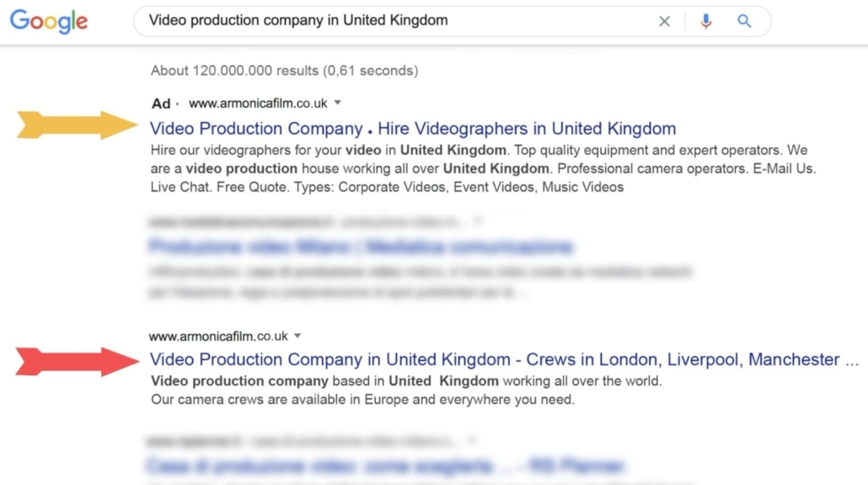Screen dimensions: 868x485
Task: Click the red arrow pointing to the organic result
Action: tap(77, 361)
